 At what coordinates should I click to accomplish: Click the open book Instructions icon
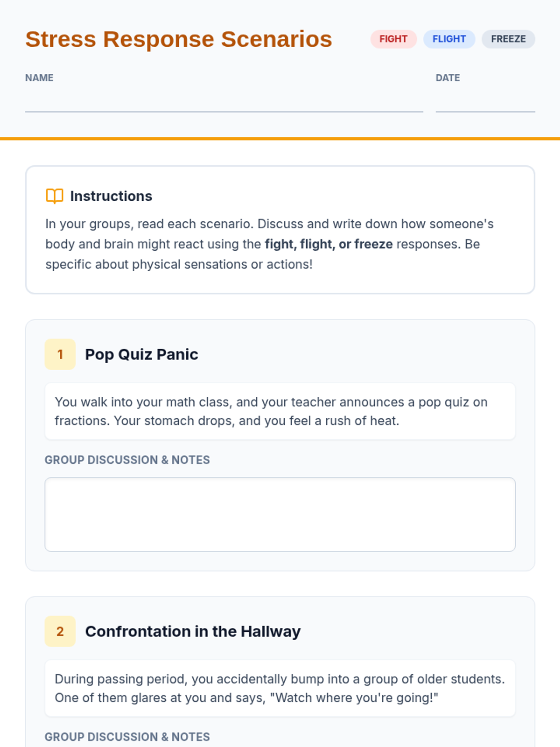pyautogui.click(x=55, y=196)
